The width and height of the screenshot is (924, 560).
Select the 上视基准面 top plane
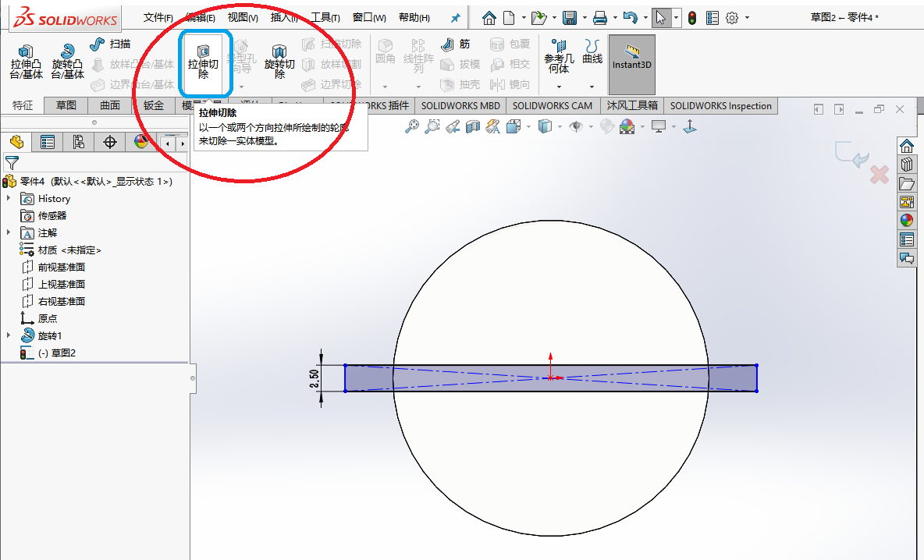[x=62, y=284]
